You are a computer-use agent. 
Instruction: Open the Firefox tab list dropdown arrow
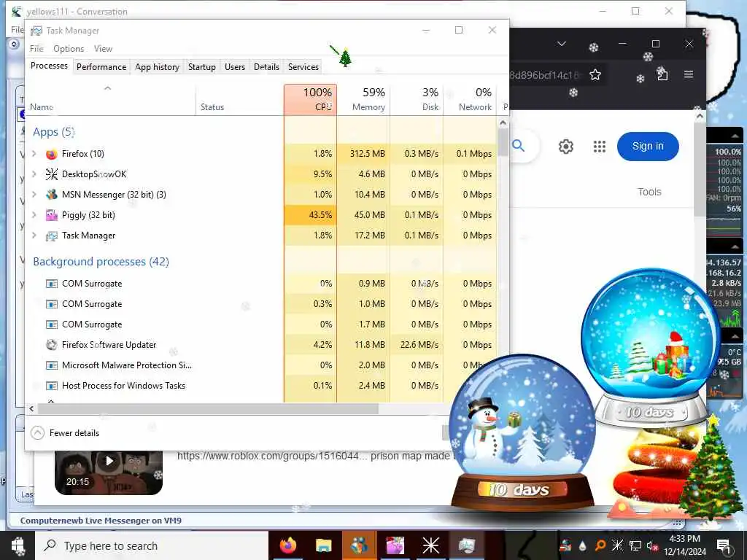[562, 44]
